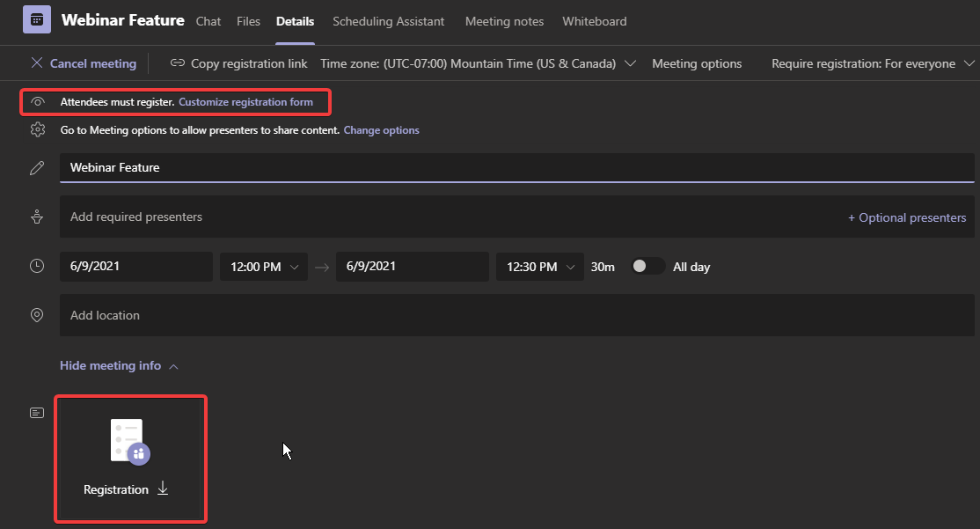This screenshot has height=529, width=980.
Task: Click the clock icon next to the date row
Action: pos(36,265)
